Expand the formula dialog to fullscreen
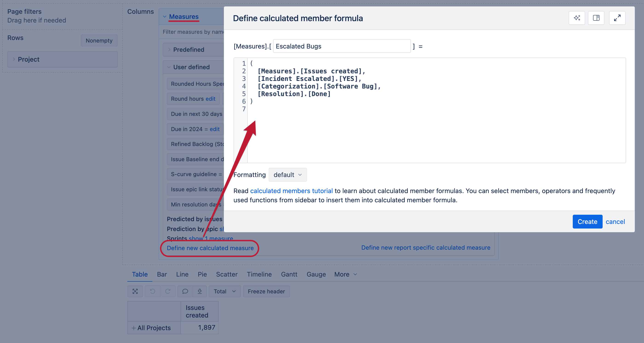Viewport: 644px width, 343px height. pyautogui.click(x=617, y=18)
